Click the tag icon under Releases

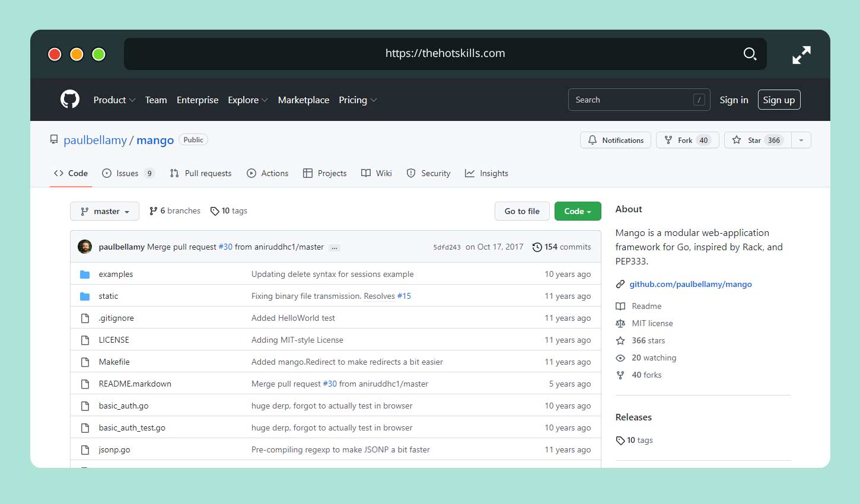(x=620, y=441)
